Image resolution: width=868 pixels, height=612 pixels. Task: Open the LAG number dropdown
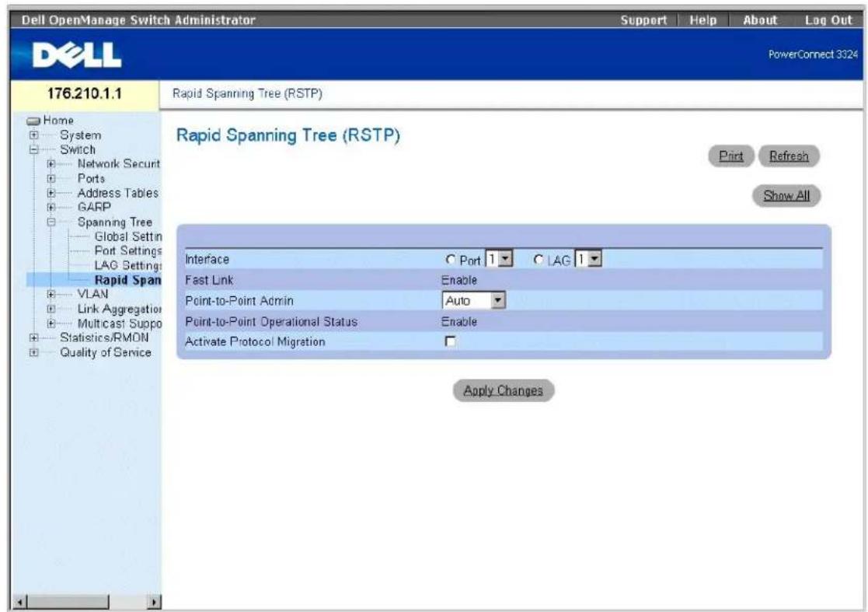(588, 259)
